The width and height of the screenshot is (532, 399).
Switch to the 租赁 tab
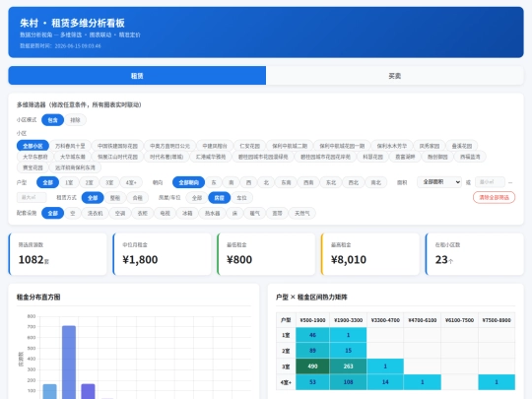click(x=137, y=76)
